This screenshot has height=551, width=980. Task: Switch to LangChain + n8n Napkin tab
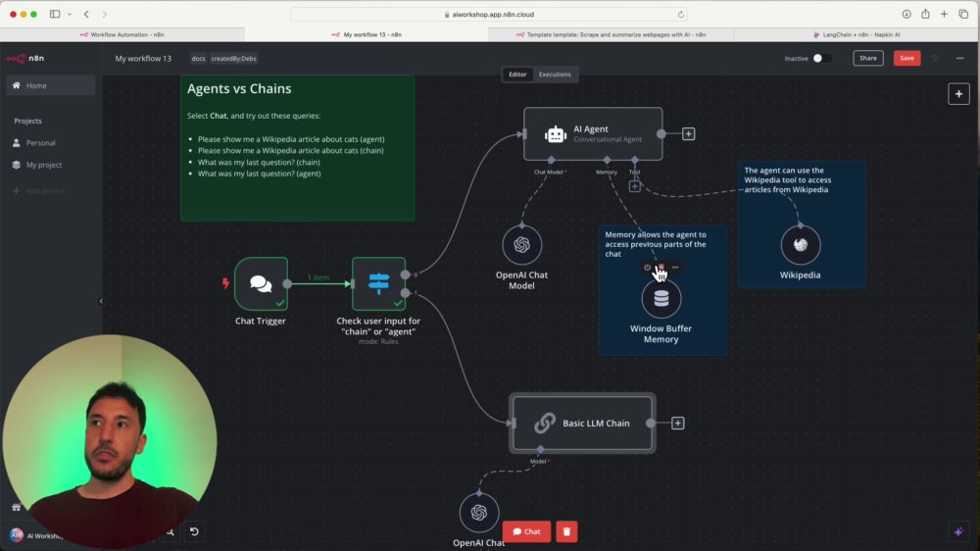click(857, 35)
